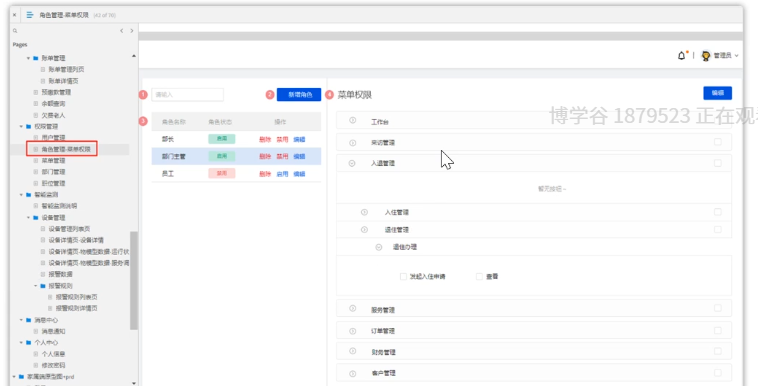Image resolution: width=758 pixels, height=386 pixels.
Task: Click page icon beside 菜单管理
Action: pyautogui.click(x=36, y=161)
